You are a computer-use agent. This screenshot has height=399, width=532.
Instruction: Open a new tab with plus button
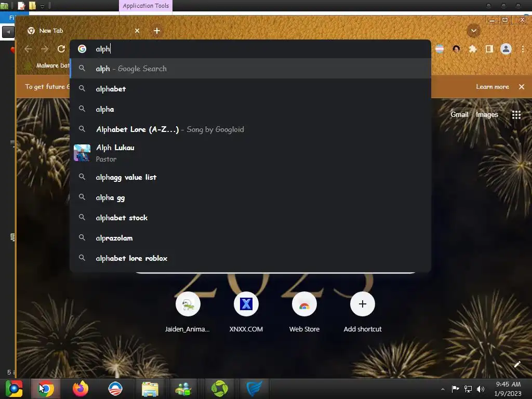coord(157,31)
